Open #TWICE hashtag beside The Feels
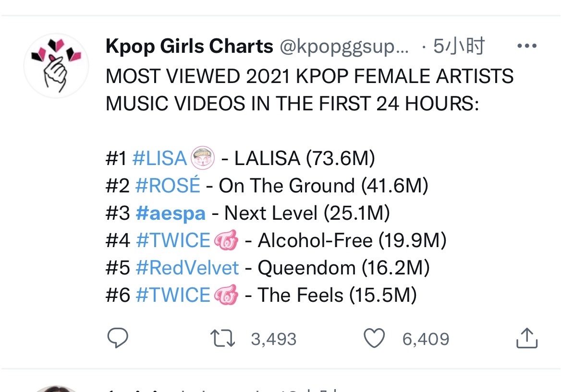 tap(173, 295)
